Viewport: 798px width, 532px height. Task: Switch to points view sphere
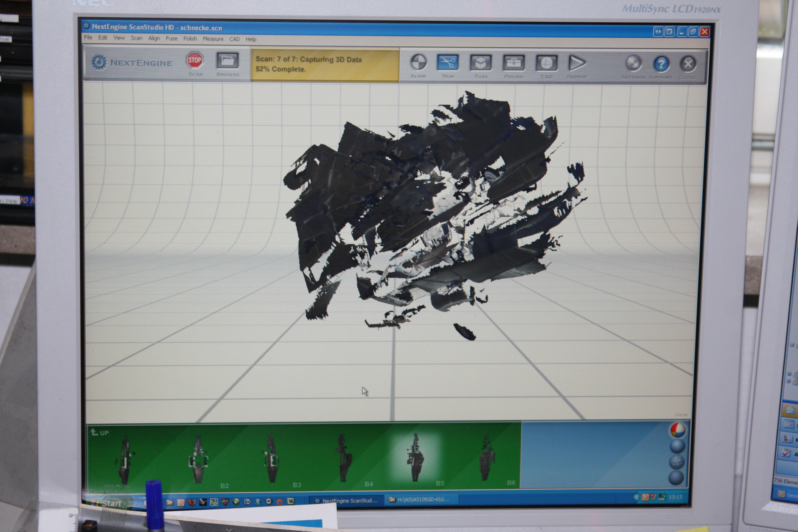tap(676, 477)
